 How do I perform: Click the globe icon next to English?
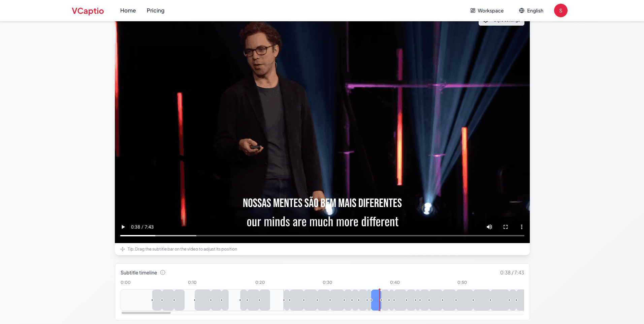point(521,10)
